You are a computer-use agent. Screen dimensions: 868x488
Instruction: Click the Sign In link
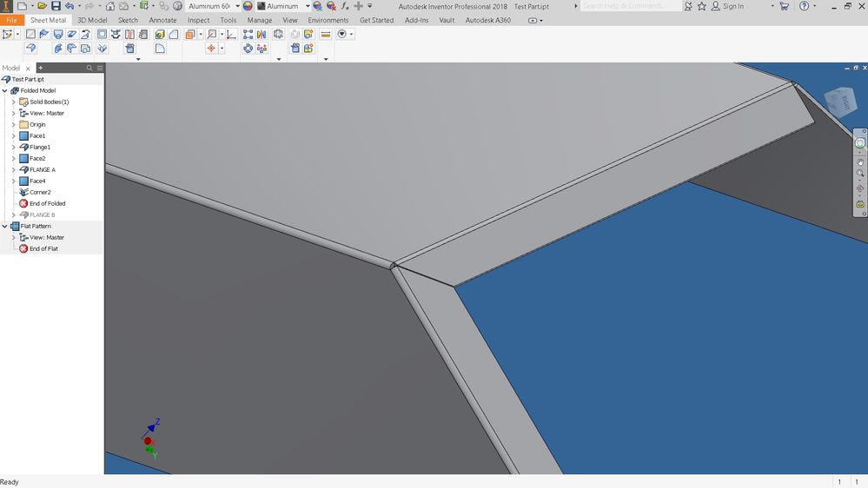coord(733,6)
